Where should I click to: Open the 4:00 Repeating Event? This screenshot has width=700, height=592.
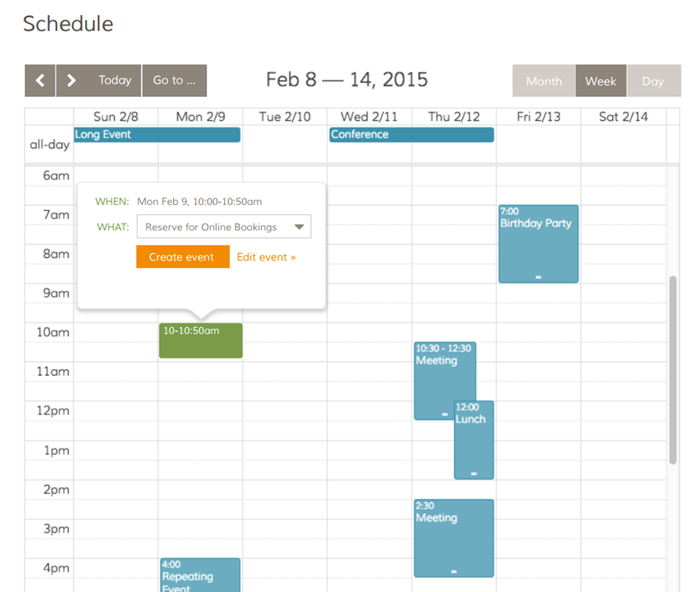coord(200,576)
